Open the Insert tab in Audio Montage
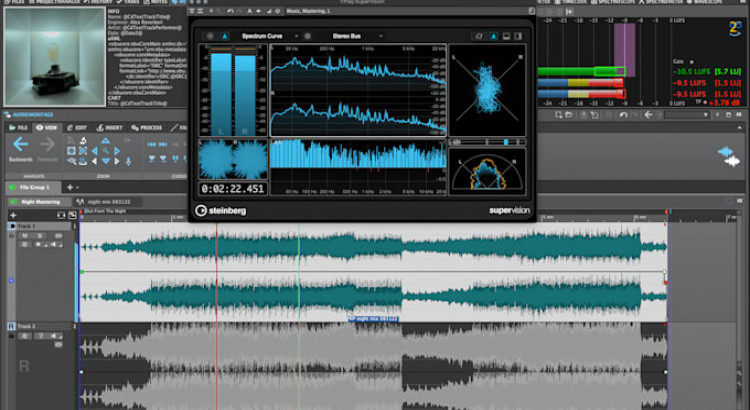Viewport: 750px width, 410px height. pyautogui.click(x=110, y=128)
